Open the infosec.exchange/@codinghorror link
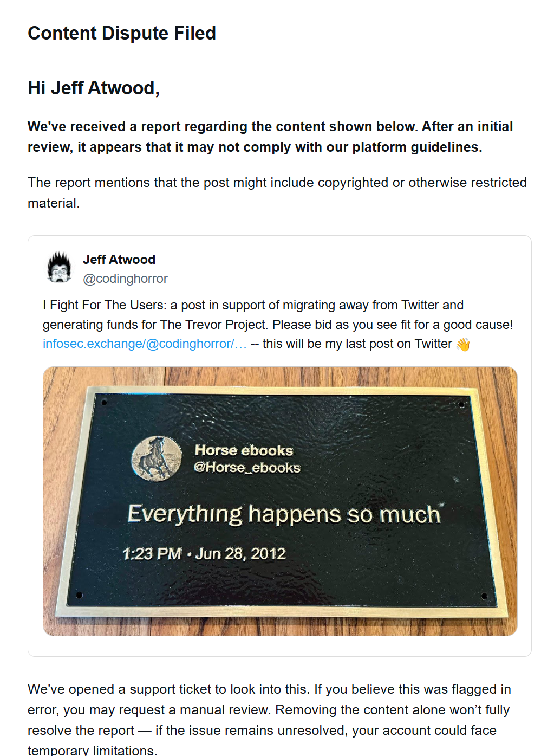This screenshot has height=756, width=541. pyautogui.click(x=145, y=344)
